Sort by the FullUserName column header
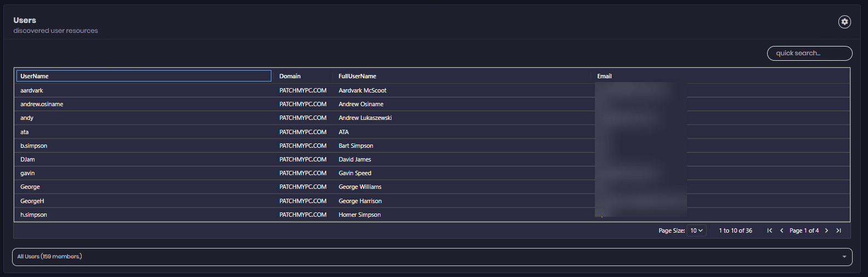This screenshot has height=277, width=868. pyautogui.click(x=357, y=76)
